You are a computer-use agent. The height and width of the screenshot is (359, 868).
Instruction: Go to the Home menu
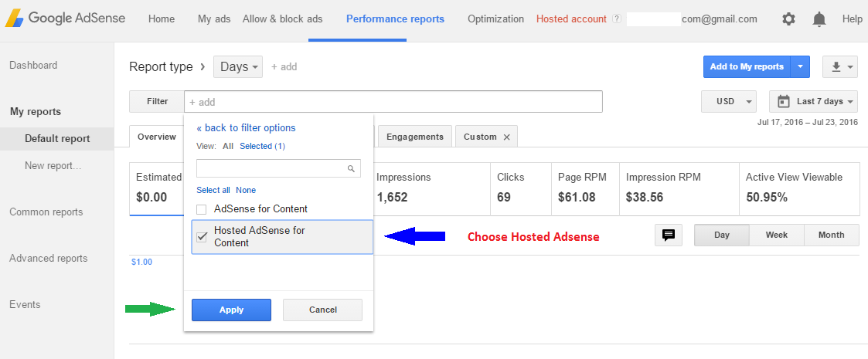click(x=161, y=19)
